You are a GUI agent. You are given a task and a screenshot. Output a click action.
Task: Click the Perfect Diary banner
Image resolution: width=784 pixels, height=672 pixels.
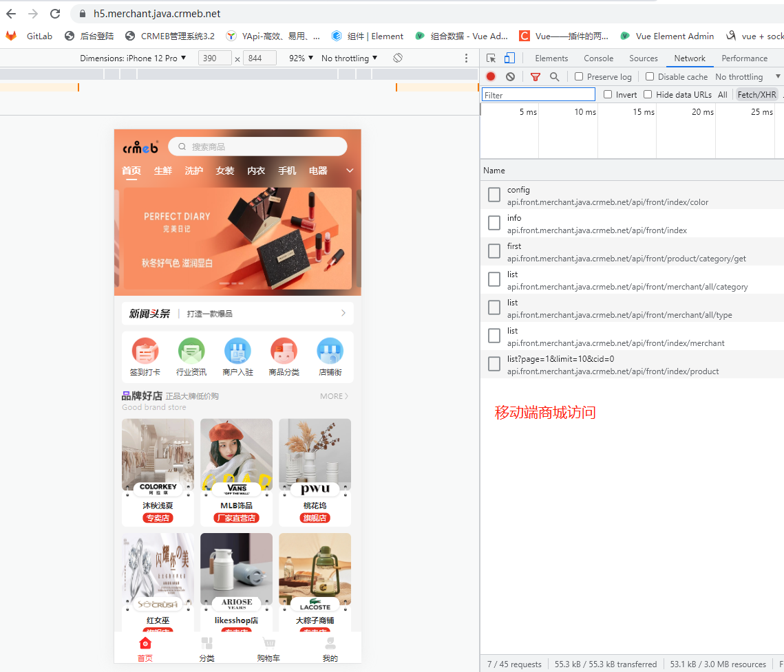(x=237, y=239)
